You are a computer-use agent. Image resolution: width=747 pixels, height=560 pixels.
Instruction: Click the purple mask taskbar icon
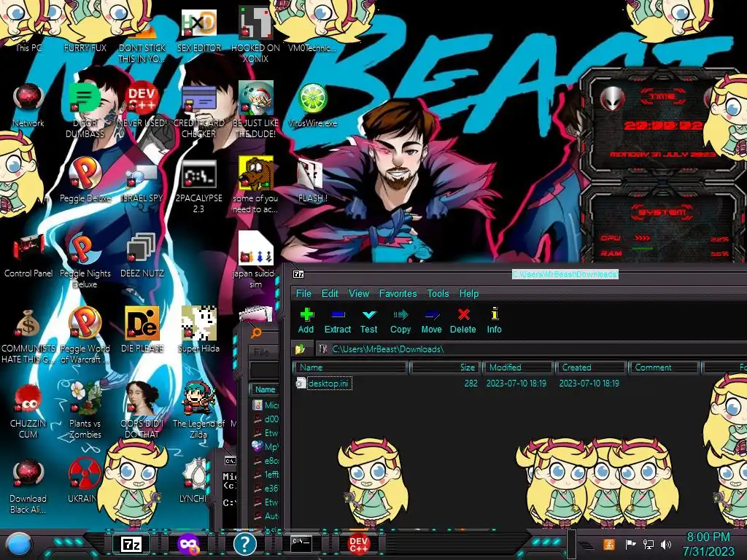(188, 544)
